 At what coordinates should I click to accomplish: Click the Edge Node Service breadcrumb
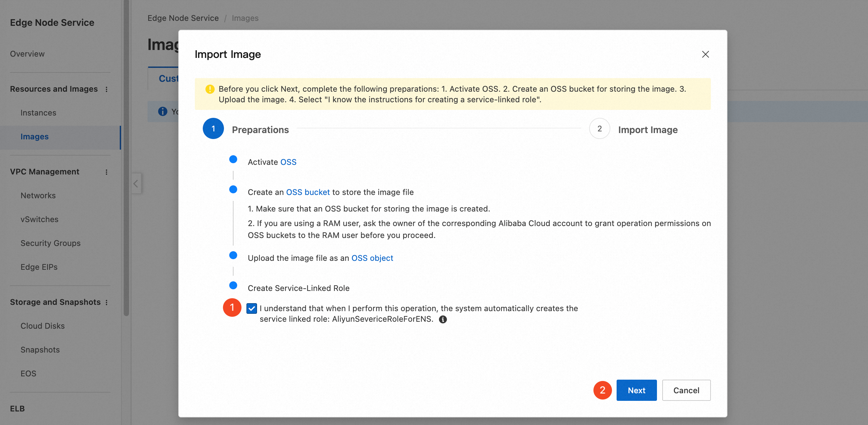pyautogui.click(x=183, y=18)
